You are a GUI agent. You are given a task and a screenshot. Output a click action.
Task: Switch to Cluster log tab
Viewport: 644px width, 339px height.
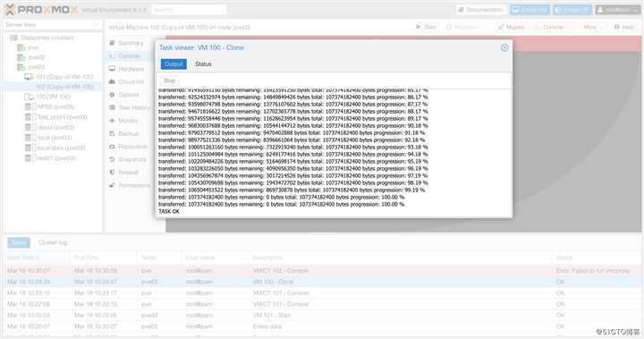pyautogui.click(x=53, y=242)
